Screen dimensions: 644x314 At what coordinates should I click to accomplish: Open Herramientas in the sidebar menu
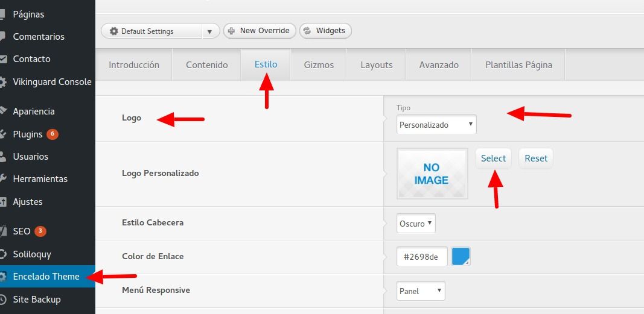[40, 179]
